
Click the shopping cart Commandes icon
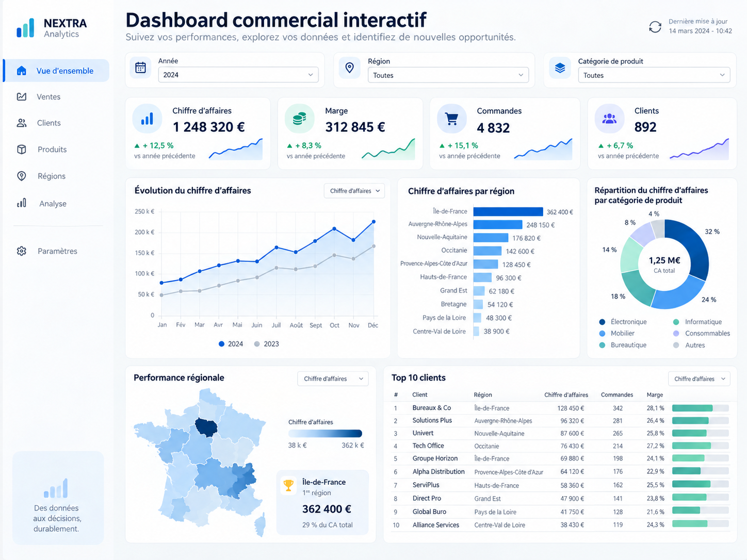451,119
